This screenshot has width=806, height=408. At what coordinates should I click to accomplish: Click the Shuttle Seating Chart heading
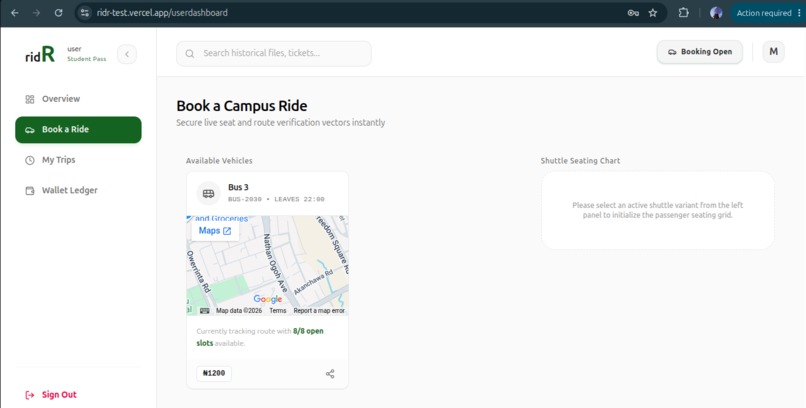click(580, 160)
